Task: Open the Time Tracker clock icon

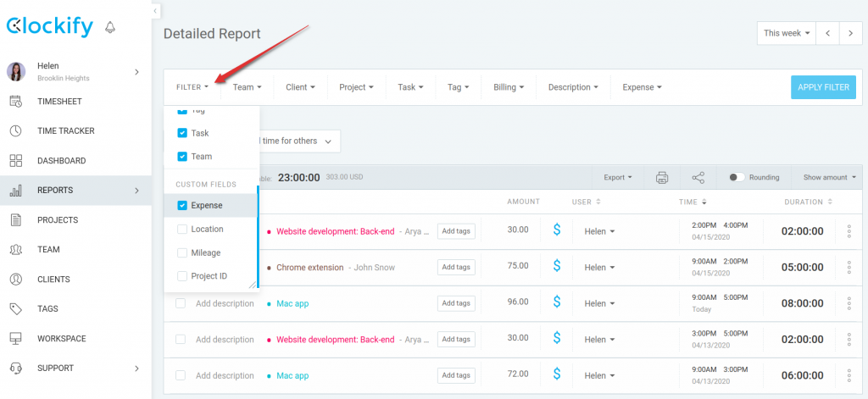Action: tap(16, 131)
